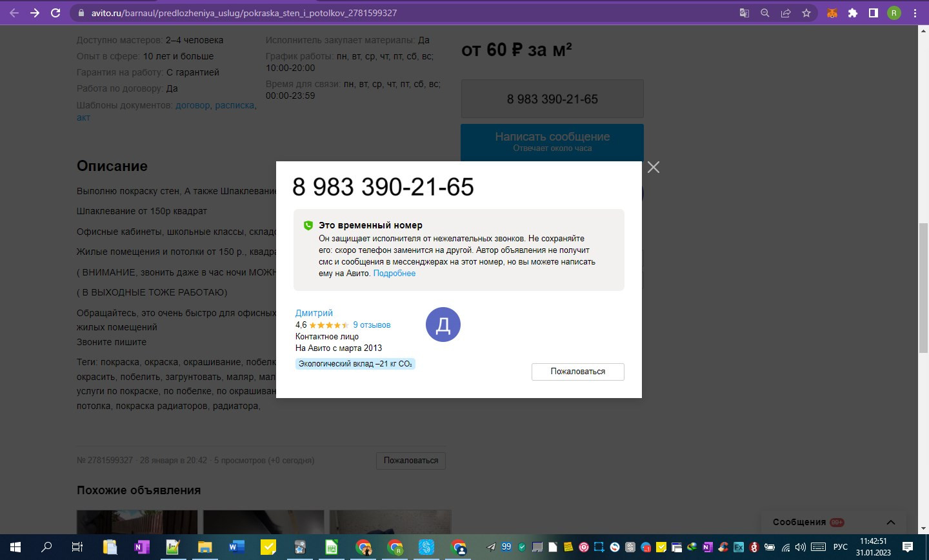Viewport: 929px width, 560px height.
Task: Open the yellow checkmark notes app in taskbar
Action: point(268,547)
